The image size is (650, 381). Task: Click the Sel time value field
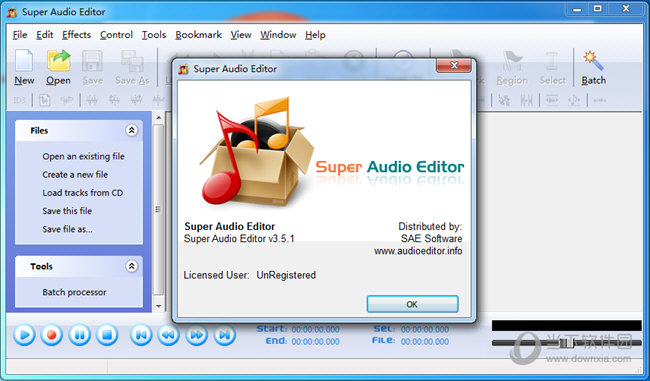tap(425, 330)
